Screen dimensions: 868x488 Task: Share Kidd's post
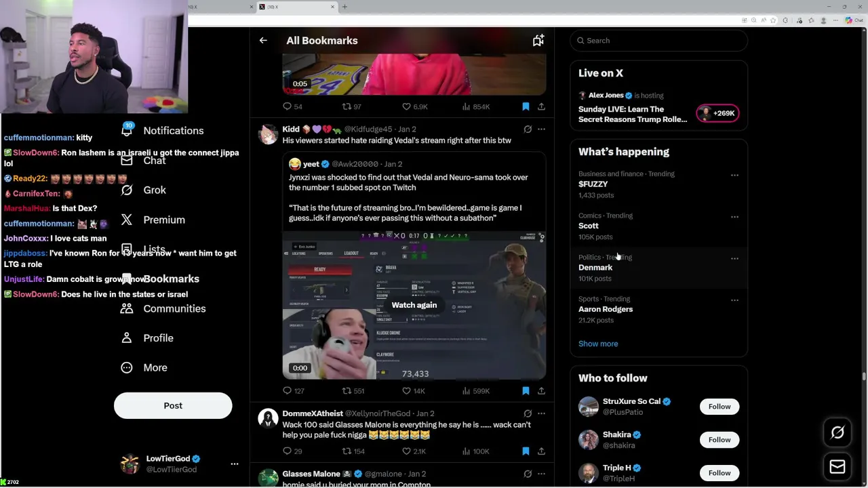pos(541,391)
